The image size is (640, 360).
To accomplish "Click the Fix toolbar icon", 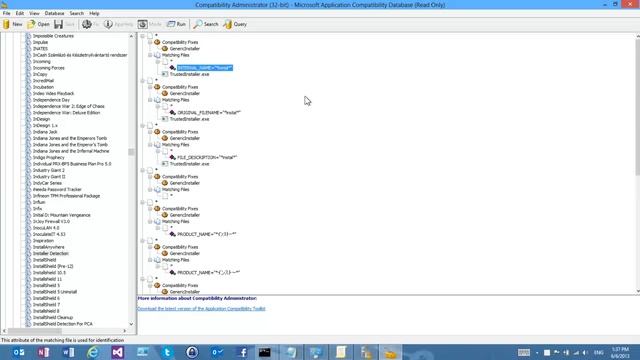I will coord(87,24).
